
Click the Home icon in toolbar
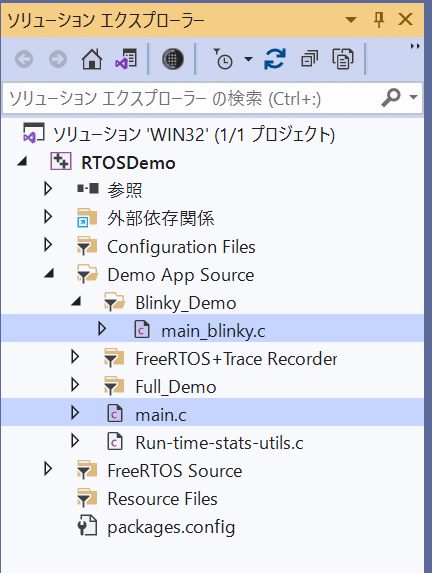point(92,59)
